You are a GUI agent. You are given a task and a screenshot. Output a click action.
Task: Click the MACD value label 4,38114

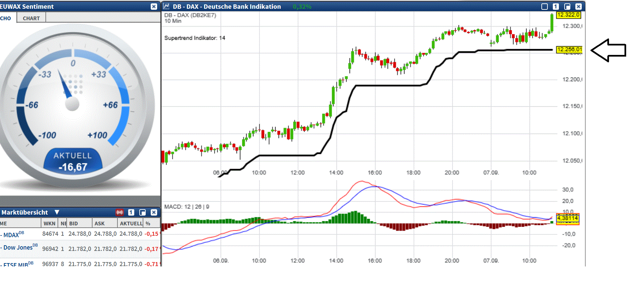[x=568, y=218]
